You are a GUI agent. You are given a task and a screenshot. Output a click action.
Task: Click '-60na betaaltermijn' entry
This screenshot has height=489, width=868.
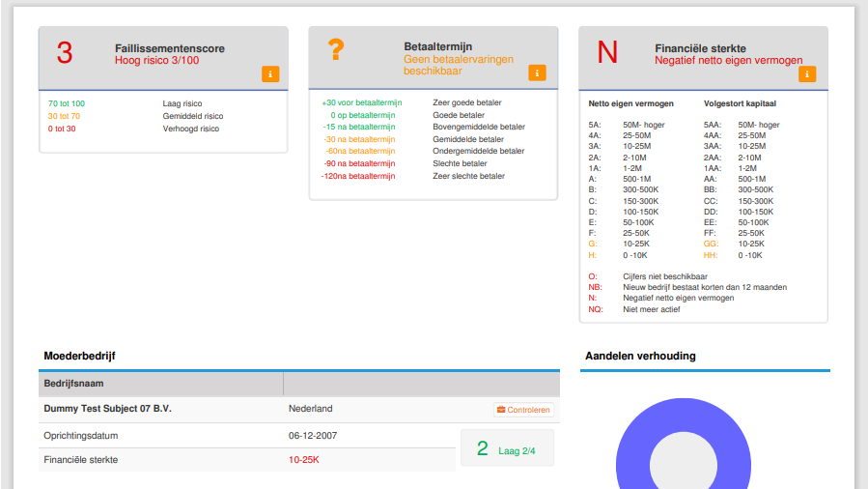[360, 151]
